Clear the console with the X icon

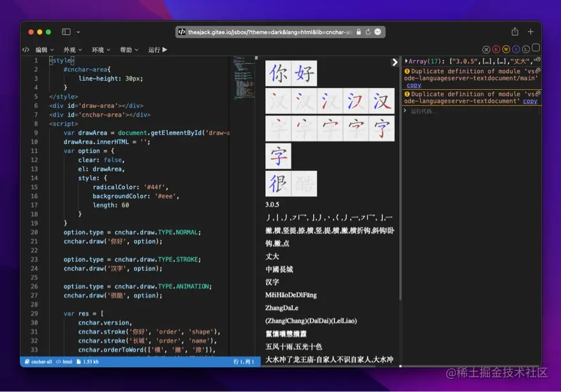pos(486,49)
